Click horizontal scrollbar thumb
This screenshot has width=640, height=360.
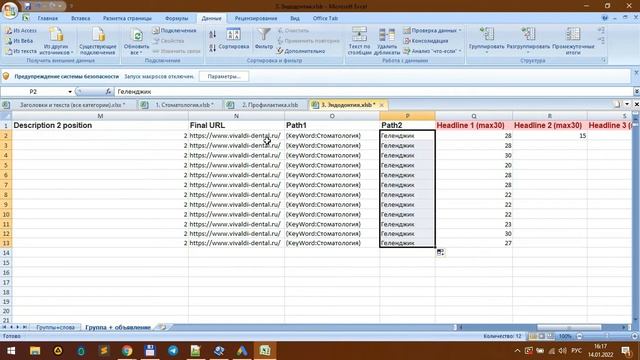click(569, 327)
